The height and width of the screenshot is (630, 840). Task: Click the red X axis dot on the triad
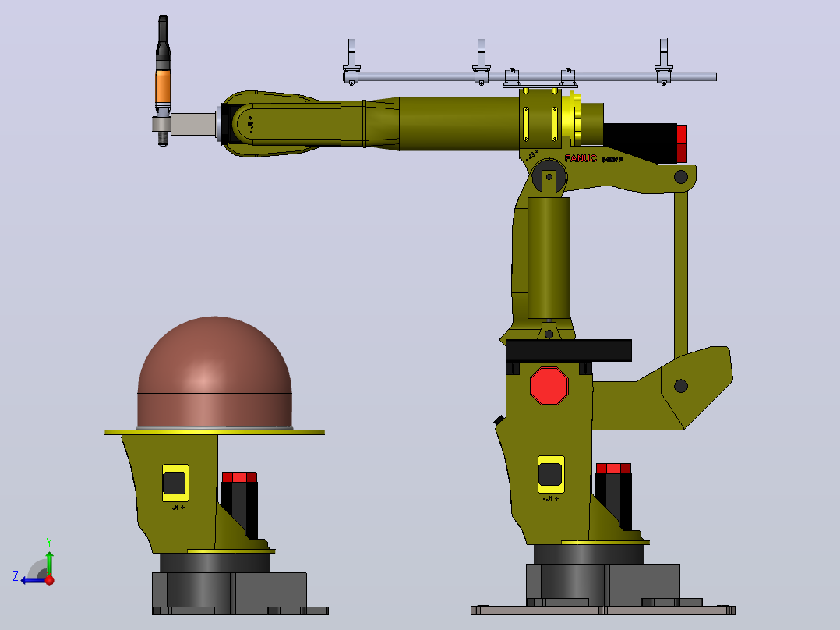50,580
